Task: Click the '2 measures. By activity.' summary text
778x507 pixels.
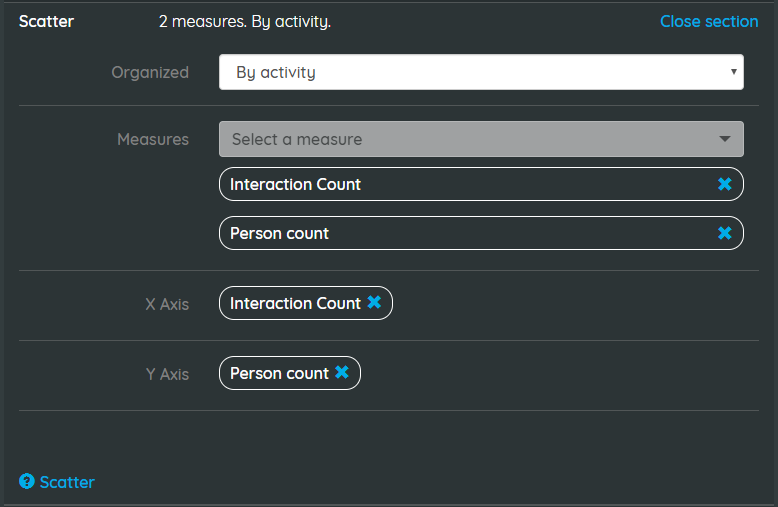Action: pos(245,21)
